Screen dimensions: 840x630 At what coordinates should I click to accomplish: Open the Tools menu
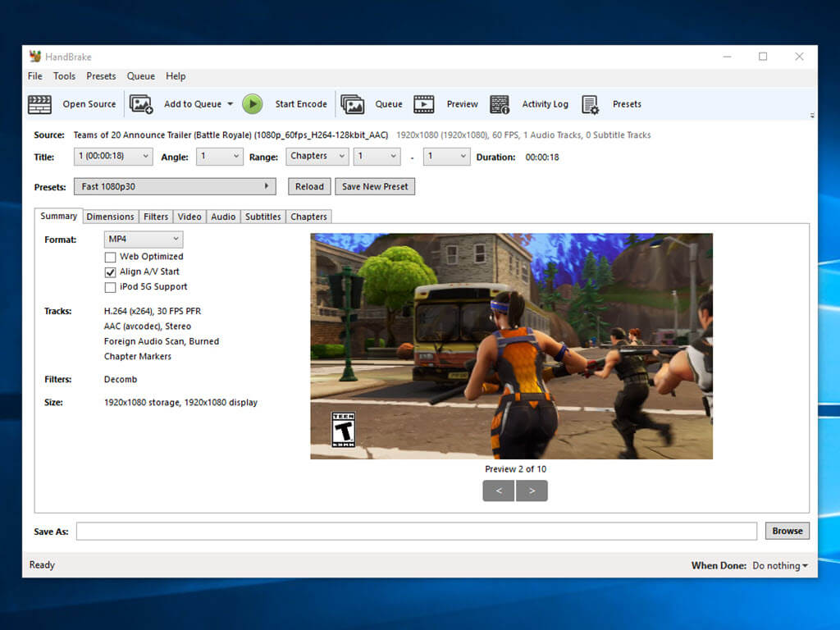(x=64, y=76)
